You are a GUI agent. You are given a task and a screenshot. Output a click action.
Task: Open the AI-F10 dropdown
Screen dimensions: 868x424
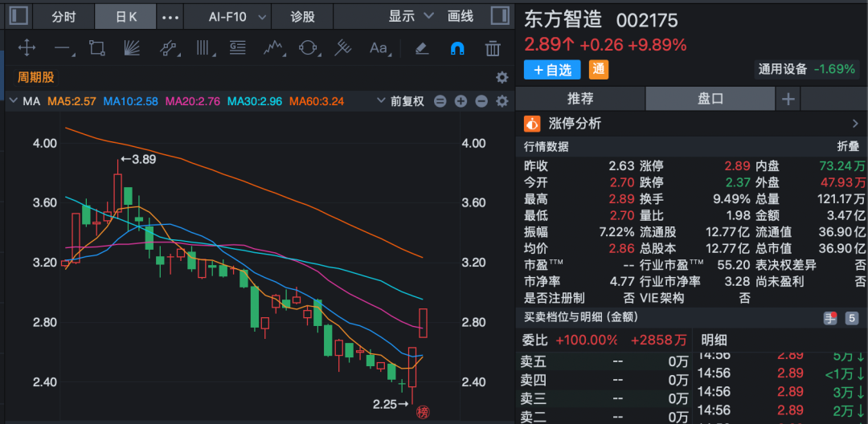pos(227,16)
